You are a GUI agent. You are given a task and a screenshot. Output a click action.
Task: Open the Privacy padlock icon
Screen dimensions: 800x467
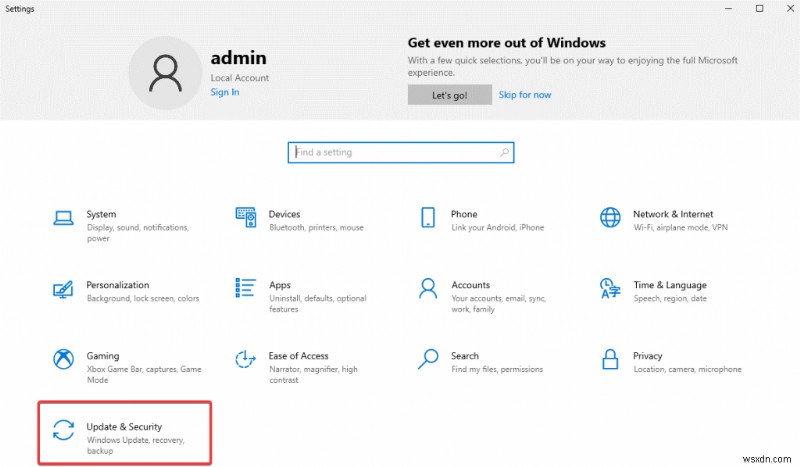pyautogui.click(x=610, y=359)
